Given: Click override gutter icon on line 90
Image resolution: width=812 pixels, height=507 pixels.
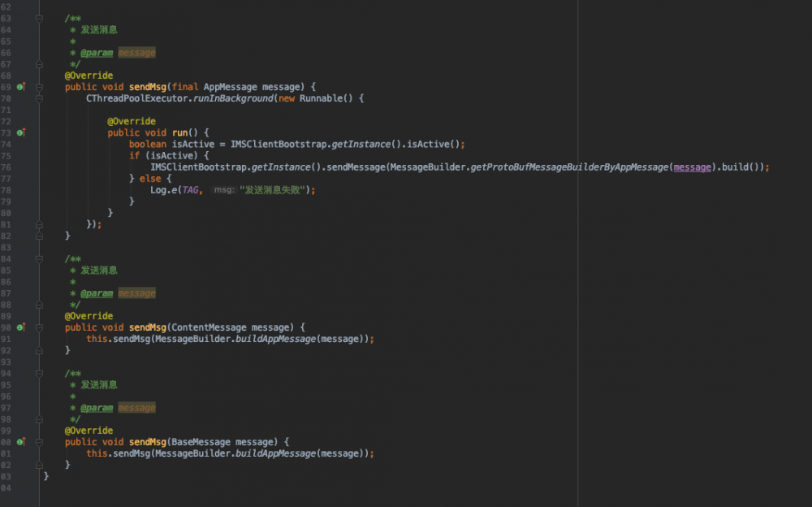Looking at the screenshot, I should [x=21, y=327].
